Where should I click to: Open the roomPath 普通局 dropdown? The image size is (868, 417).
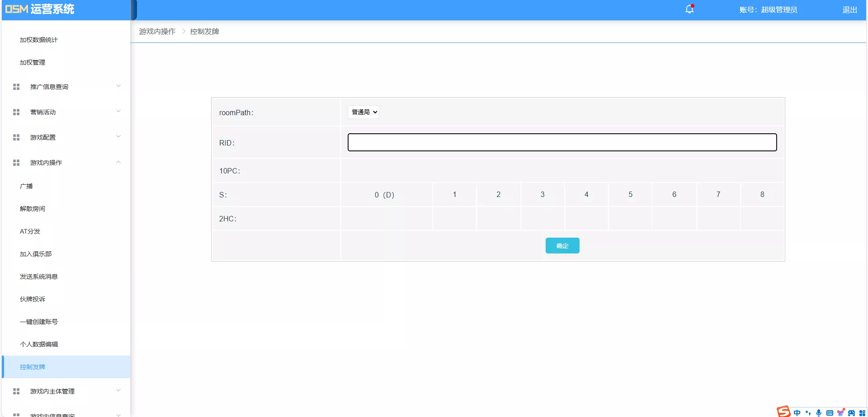pyautogui.click(x=363, y=112)
